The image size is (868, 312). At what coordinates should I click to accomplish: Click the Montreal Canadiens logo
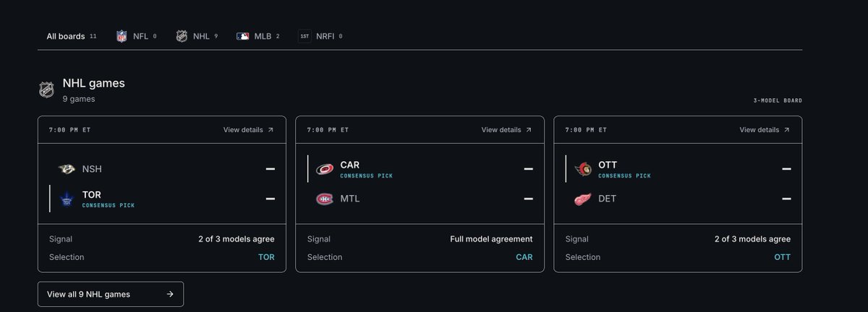point(325,199)
